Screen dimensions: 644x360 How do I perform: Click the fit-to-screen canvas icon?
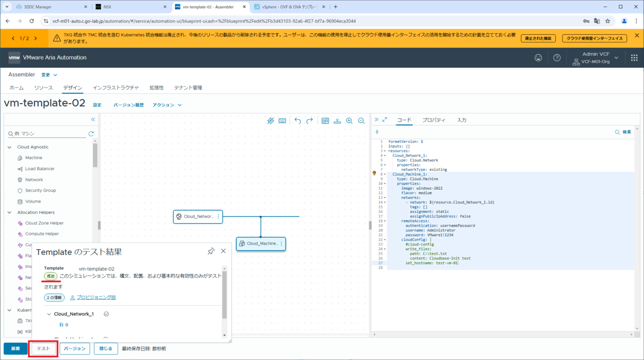click(325, 121)
